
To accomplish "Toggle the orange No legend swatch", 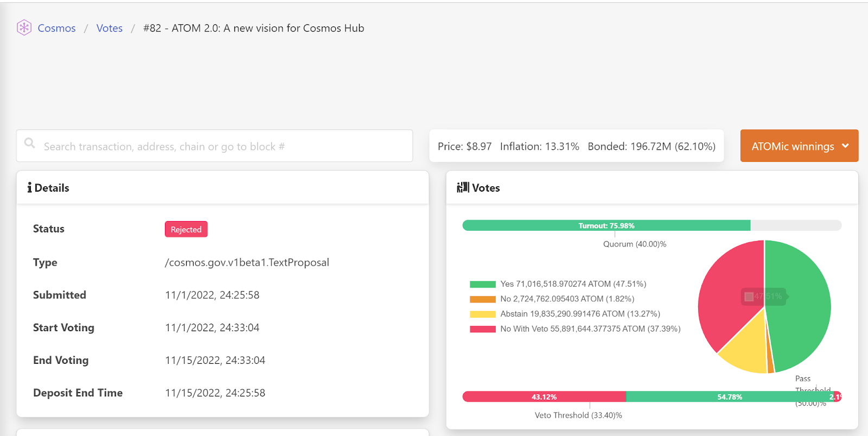I will click(482, 299).
